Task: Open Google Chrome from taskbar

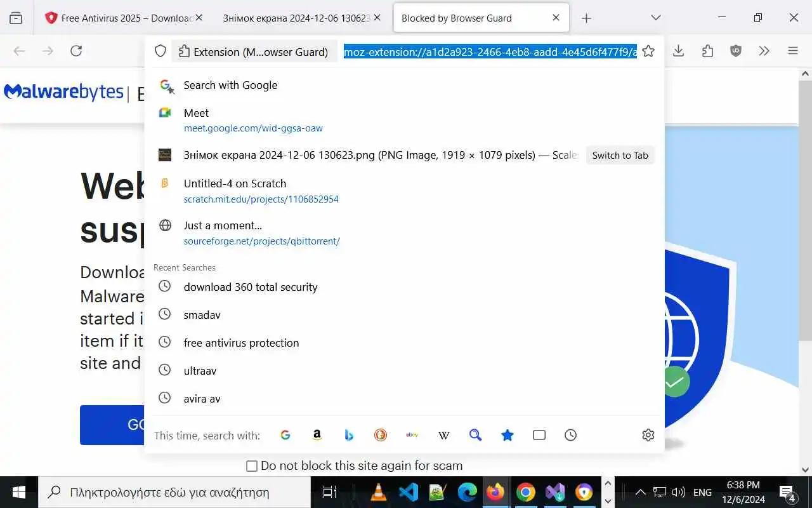Action: 525,492
